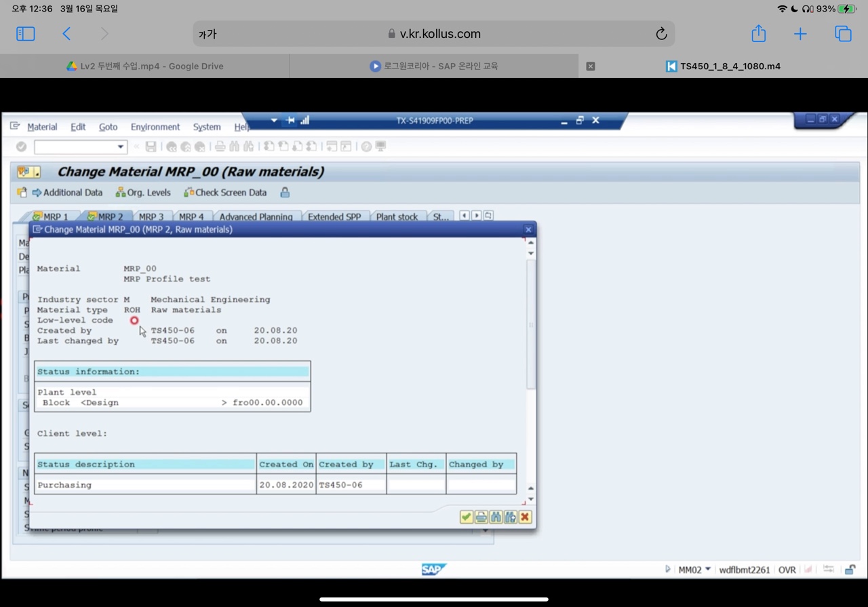Screen dimensions: 868x607
Task: Click the Help question mark icon
Action: (366, 146)
